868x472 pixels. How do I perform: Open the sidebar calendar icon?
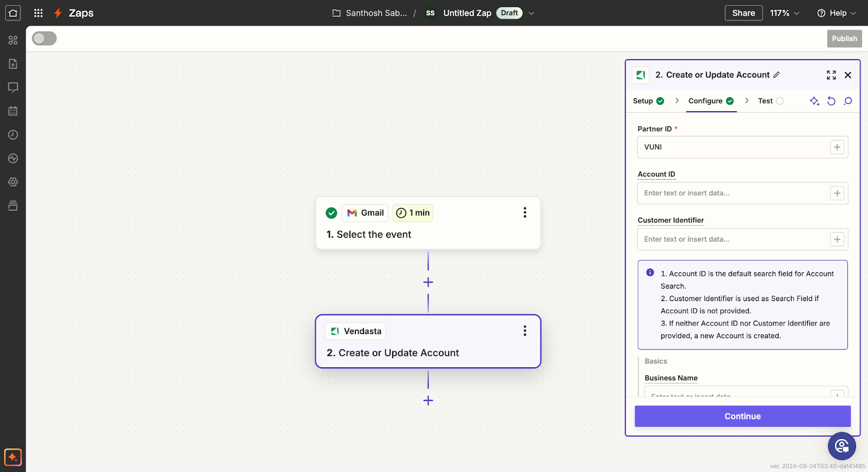[x=13, y=111]
